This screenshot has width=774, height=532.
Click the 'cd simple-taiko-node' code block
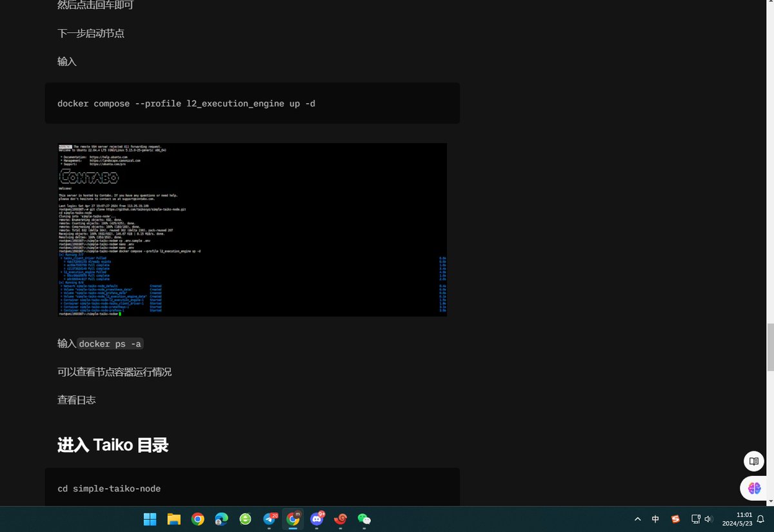252,488
